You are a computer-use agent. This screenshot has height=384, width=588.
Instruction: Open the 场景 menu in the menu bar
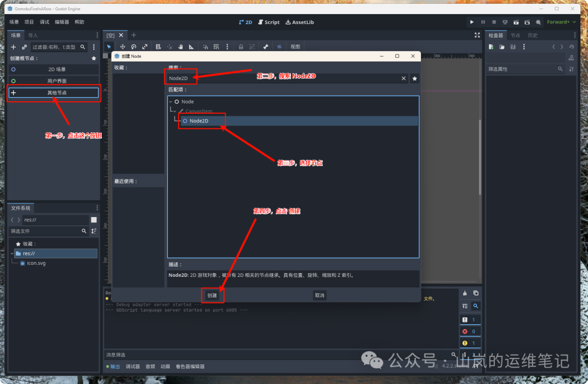[x=14, y=22]
